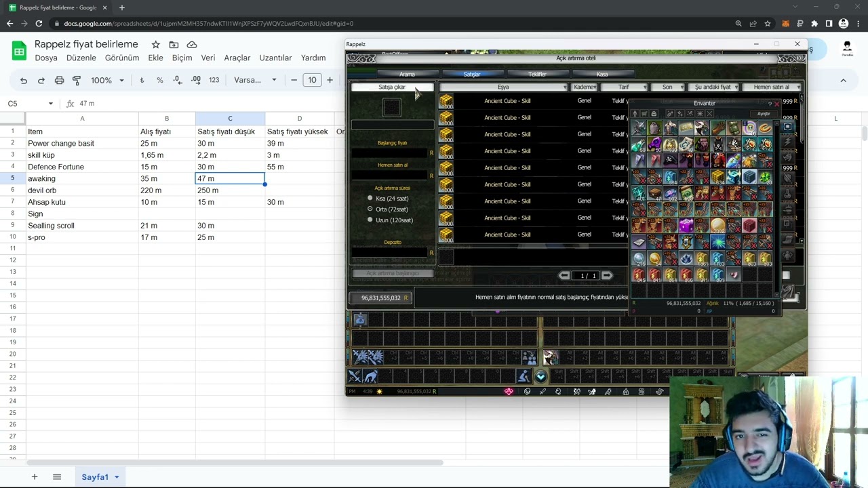Increase font size with the plus button
Image resolution: width=868 pixels, height=488 pixels.
pos(330,80)
